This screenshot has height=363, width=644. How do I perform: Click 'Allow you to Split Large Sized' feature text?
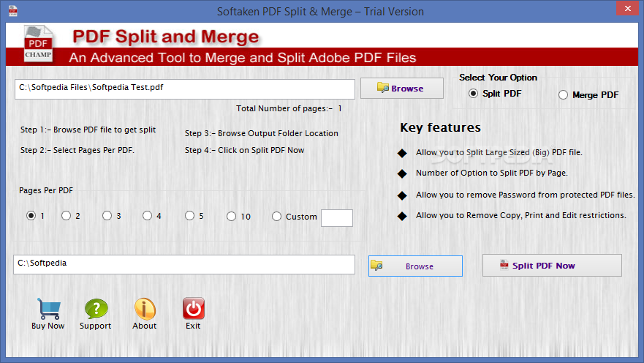(x=499, y=152)
